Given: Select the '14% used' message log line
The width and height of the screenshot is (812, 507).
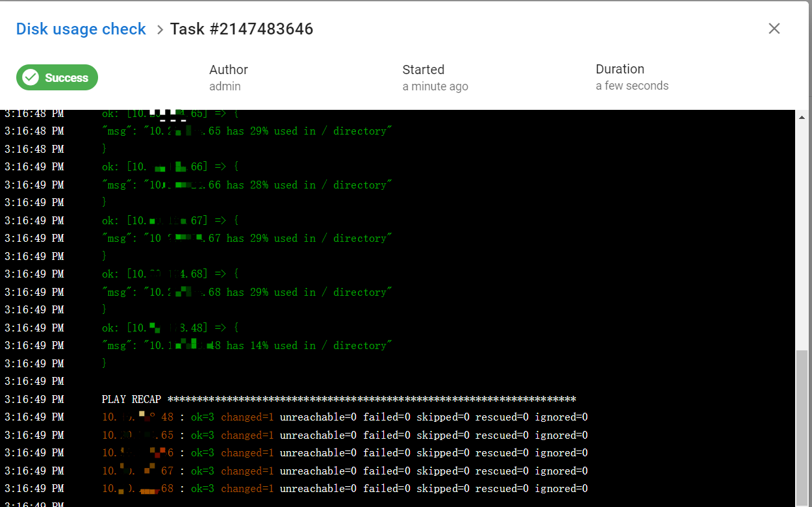Looking at the screenshot, I should (x=247, y=346).
